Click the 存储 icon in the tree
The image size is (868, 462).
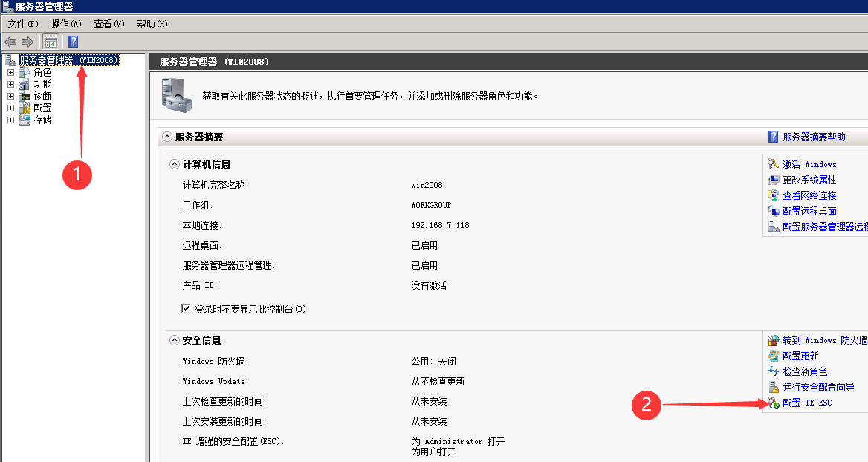25,120
